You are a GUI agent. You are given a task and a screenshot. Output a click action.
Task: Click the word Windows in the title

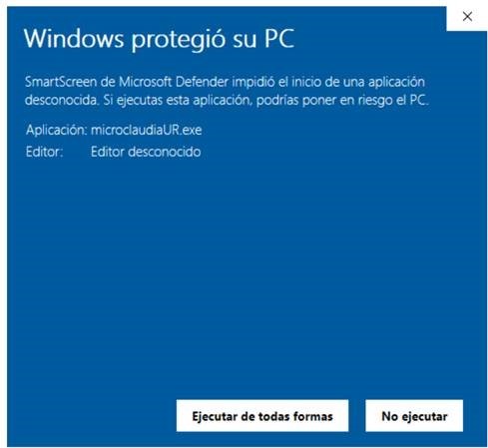(74, 39)
